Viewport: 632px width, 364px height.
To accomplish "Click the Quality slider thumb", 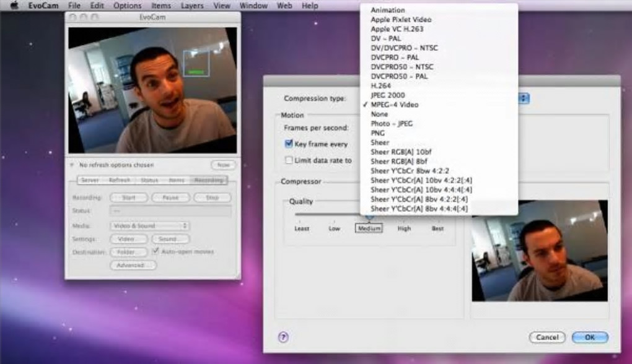I will tap(369, 217).
